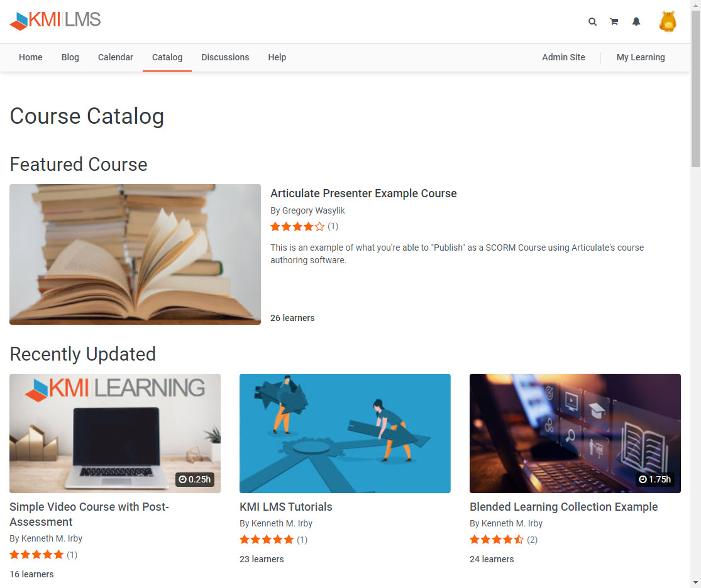Viewport: 701px width, 588px height.
Task: Open the shopping cart icon
Action: [614, 21]
